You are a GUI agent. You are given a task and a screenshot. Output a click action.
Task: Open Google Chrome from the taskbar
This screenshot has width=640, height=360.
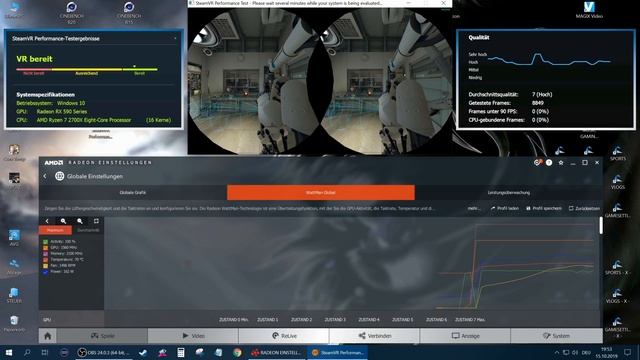(237, 352)
